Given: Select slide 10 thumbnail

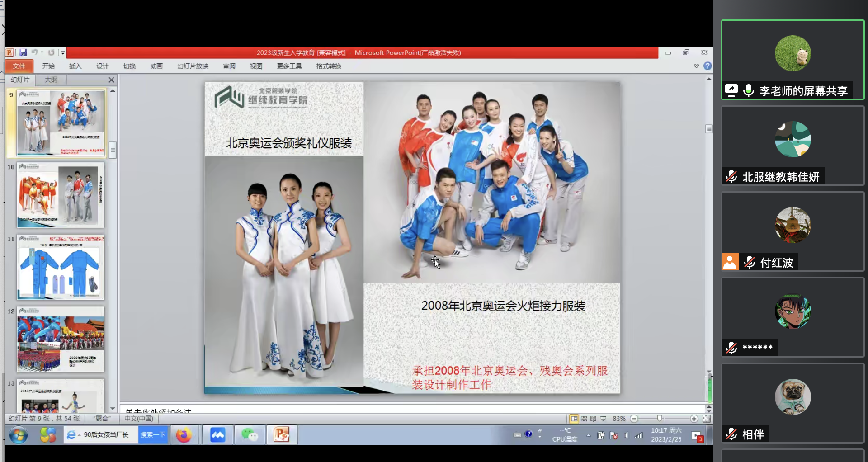Looking at the screenshot, I should (x=61, y=195).
